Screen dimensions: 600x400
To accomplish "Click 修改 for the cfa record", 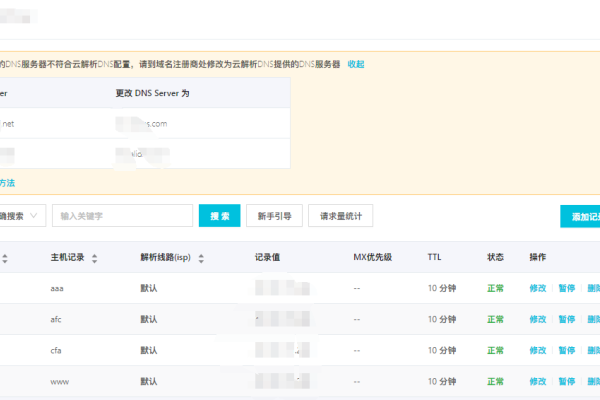I will tap(538, 350).
